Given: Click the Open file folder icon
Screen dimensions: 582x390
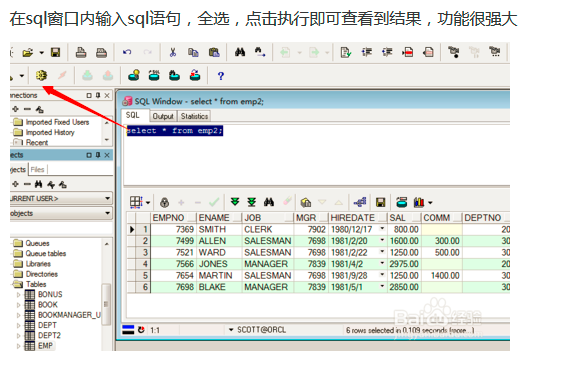Looking at the screenshot, I should 27,53.
